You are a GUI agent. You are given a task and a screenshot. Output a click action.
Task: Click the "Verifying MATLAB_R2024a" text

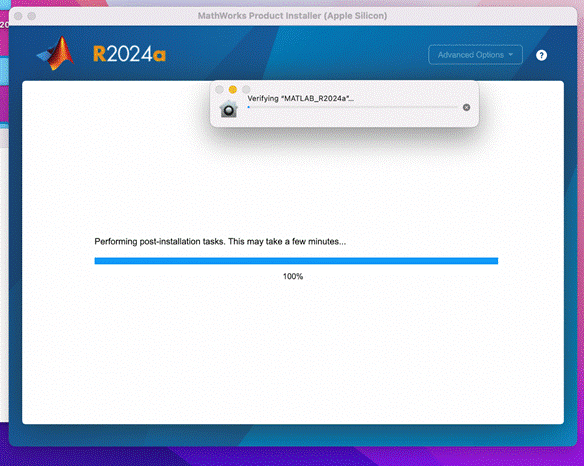point(300,98)
